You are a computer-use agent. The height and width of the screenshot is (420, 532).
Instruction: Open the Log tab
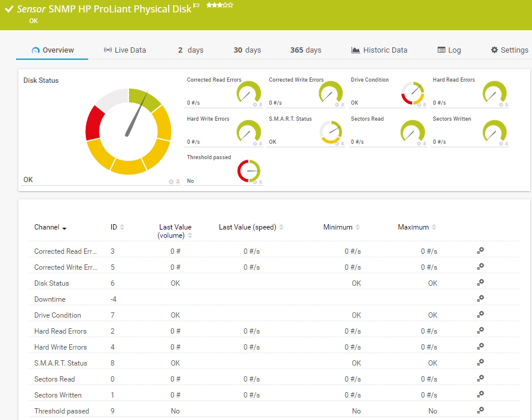coord(449,50)
